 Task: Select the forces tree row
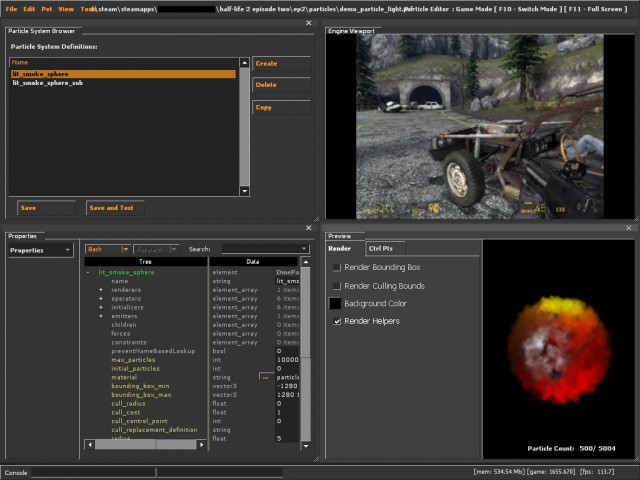point(121,333)
